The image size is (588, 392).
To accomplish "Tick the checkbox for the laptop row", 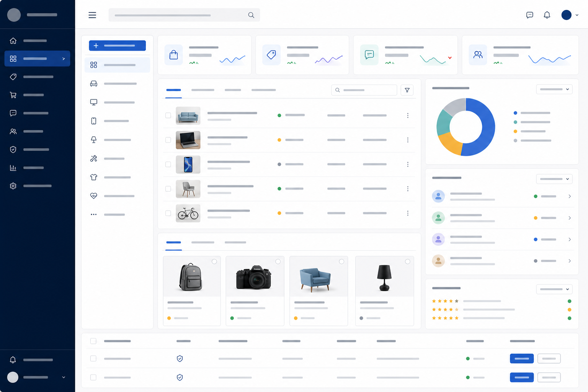I will [168, 140].
